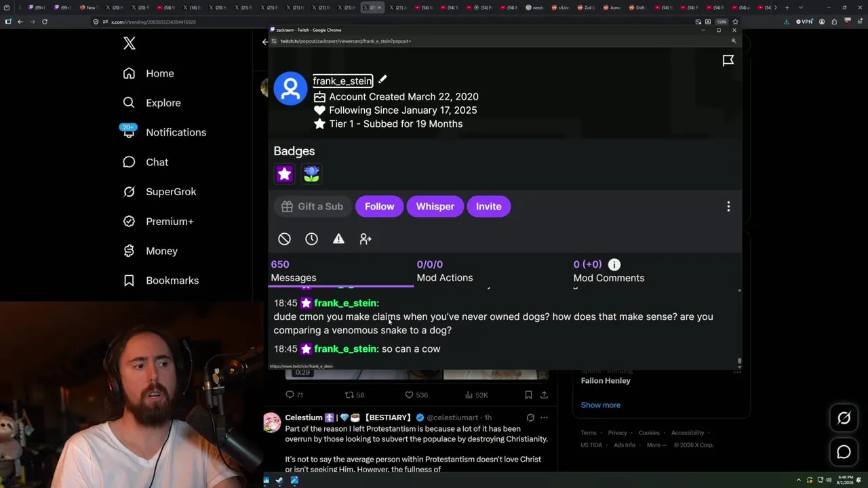Click the volume speaker icon in system tray
868x488 pixels.
tap(829, 481)
